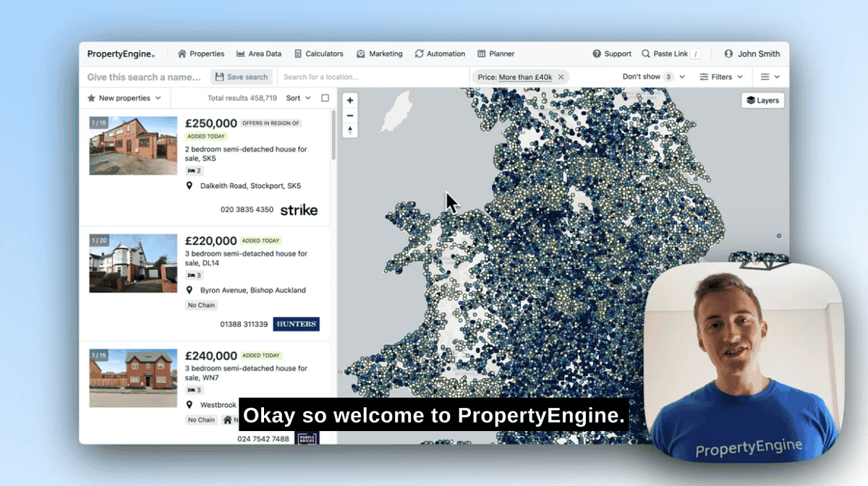
Task: Open the hamburger menu at top right
Action: tap(763, 77)
